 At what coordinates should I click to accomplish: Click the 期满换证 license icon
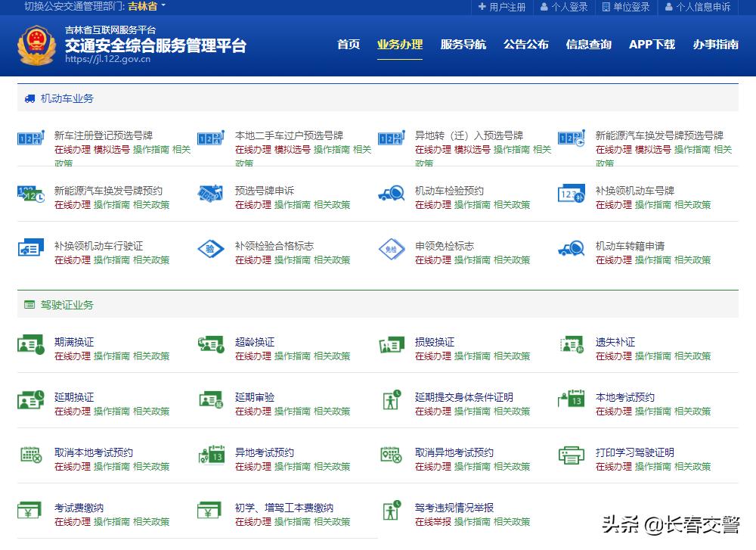31,344
